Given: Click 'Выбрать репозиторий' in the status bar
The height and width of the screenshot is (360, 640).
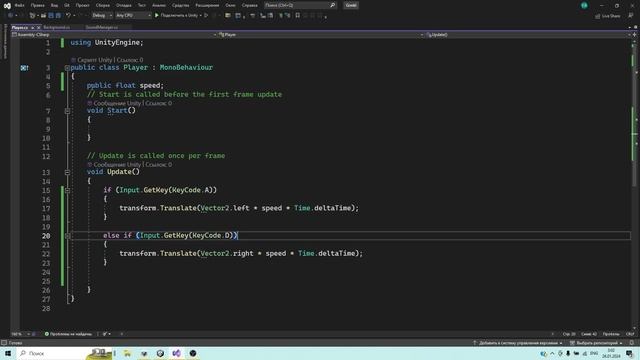Looking at the screenshot, I should click(x=596, y=343).
